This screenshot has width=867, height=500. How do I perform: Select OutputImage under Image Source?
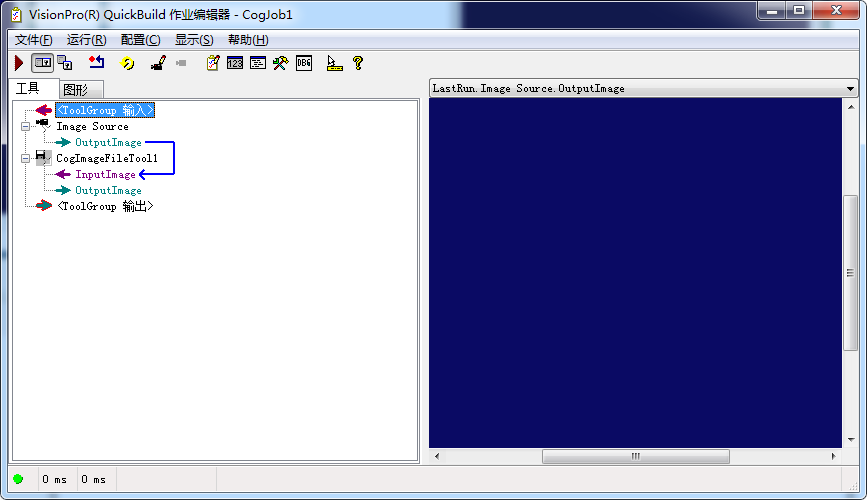tap(108, 143)
